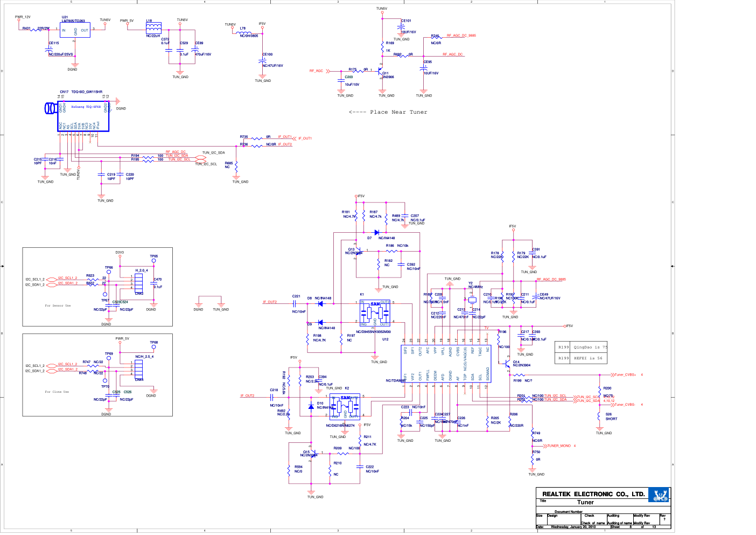Click transistor label Q13
Image resolution: width=756 pixels, height=535 pixels.
pyautogui.click(x=352, y=249)
